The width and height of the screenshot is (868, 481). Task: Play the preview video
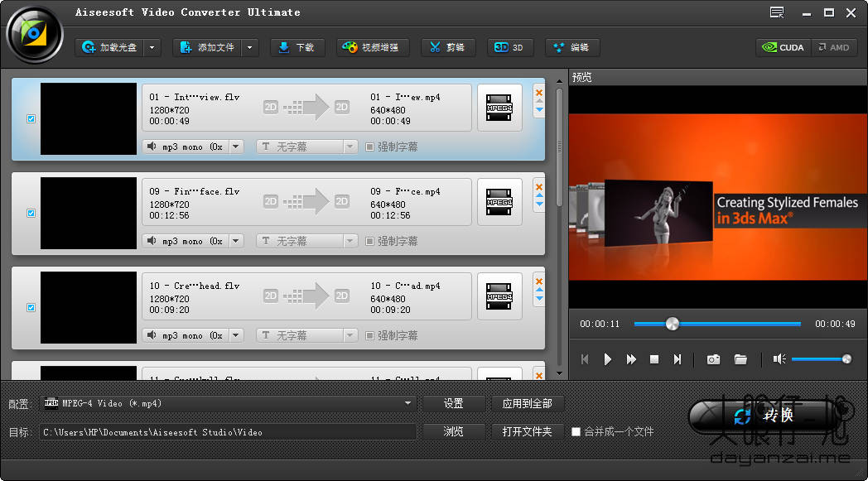click(608, 359)
